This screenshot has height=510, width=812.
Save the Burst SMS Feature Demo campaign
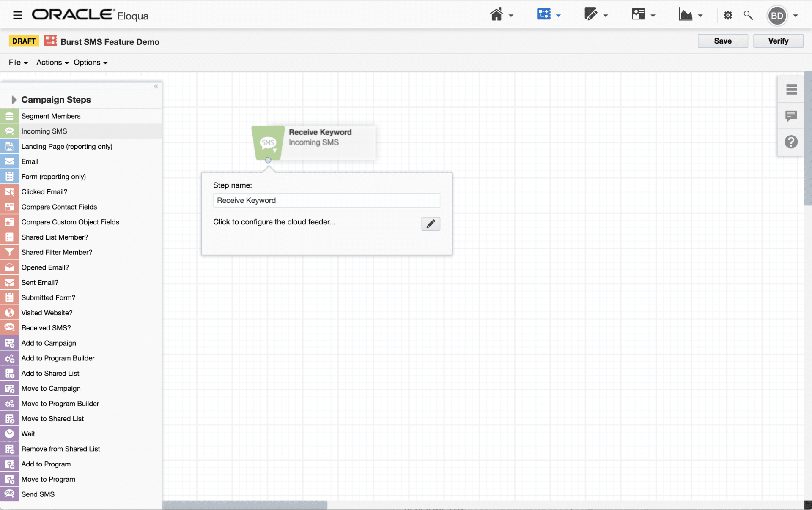coord(722,41)
